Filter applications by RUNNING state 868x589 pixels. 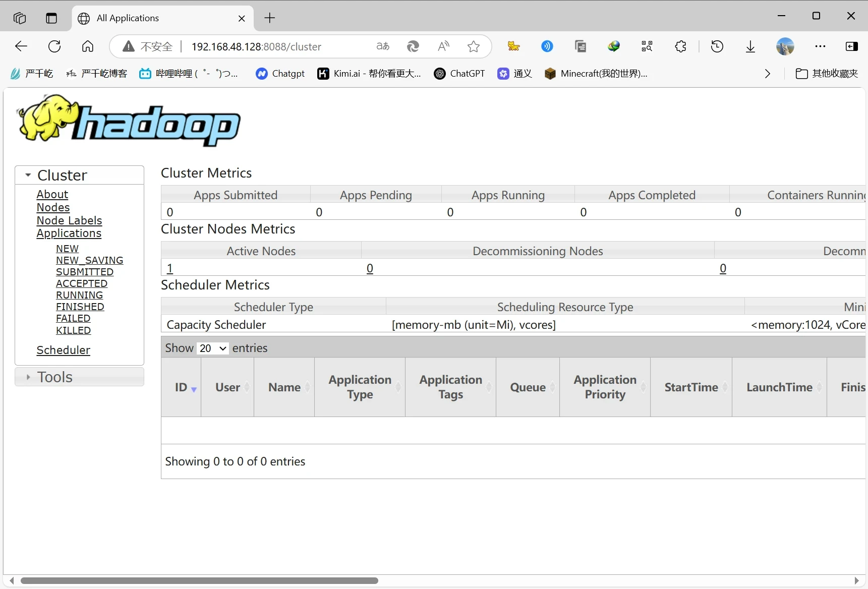tap(79, 295)
